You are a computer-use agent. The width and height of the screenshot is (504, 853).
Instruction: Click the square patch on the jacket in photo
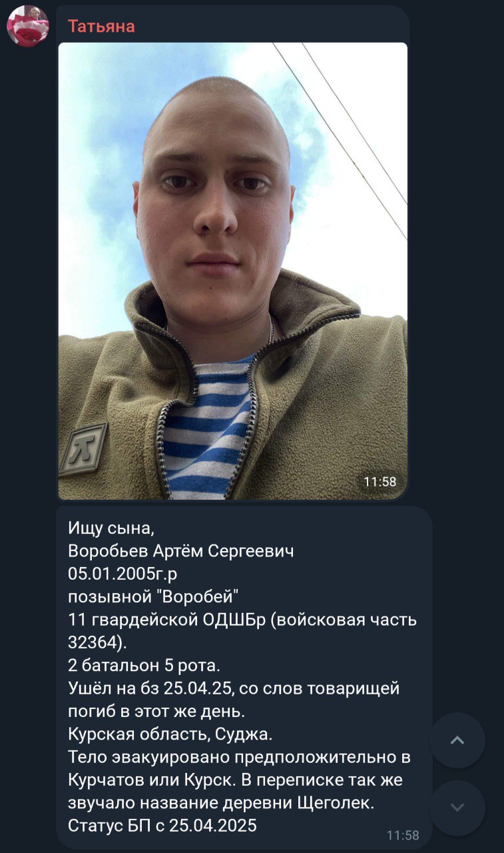[83, 448]
